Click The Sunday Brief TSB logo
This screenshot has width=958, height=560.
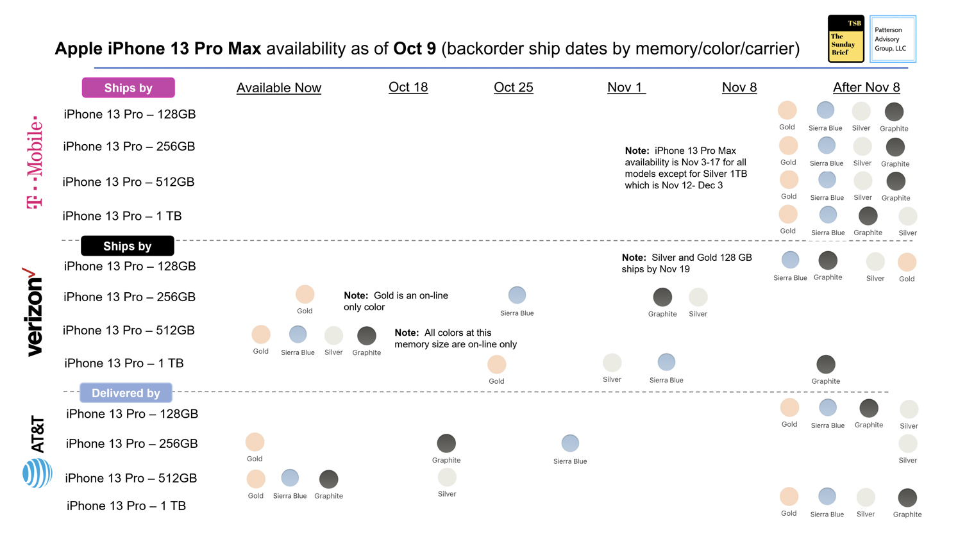(x=846, y=39)
